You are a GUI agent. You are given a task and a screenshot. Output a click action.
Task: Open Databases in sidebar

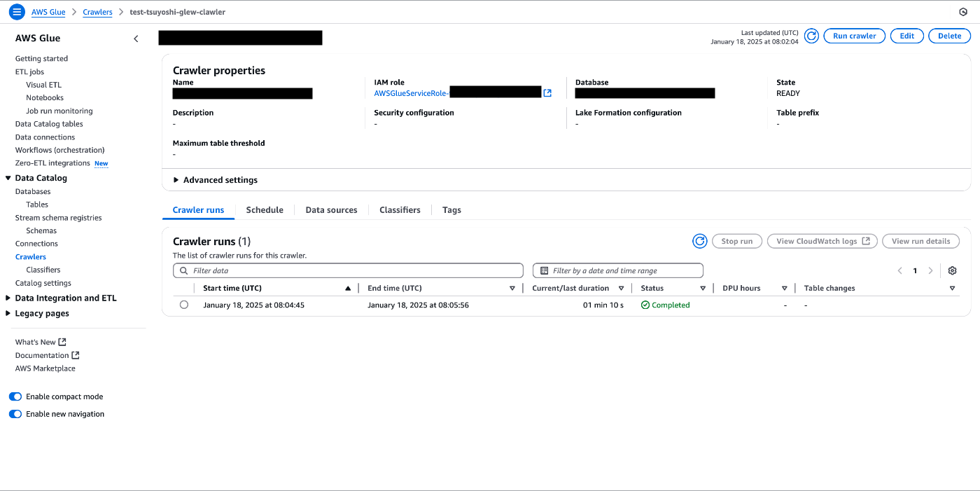click(33, 191)
